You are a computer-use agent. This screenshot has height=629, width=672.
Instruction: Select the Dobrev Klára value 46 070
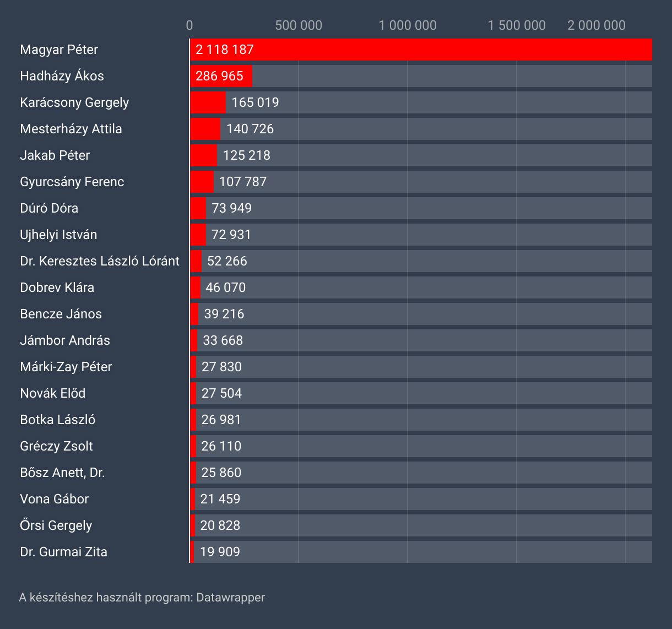coord(226,288)
